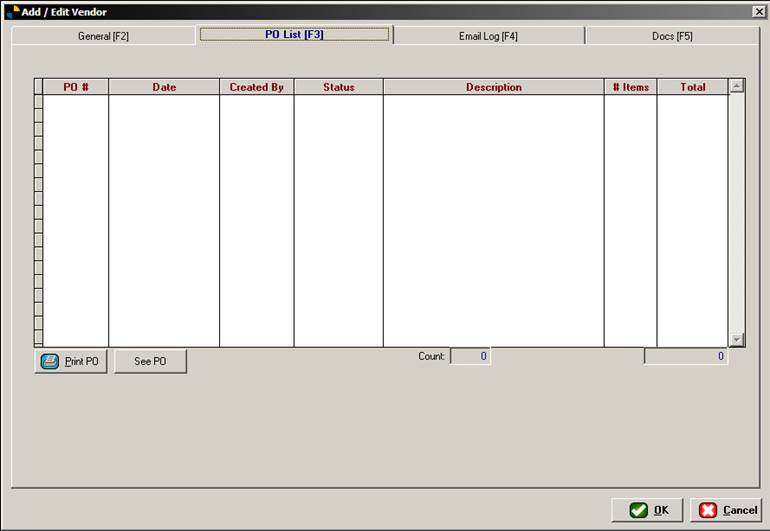The image size is (770, 531).
Task: Sort list by Status column header
Action: click(338, 87)
